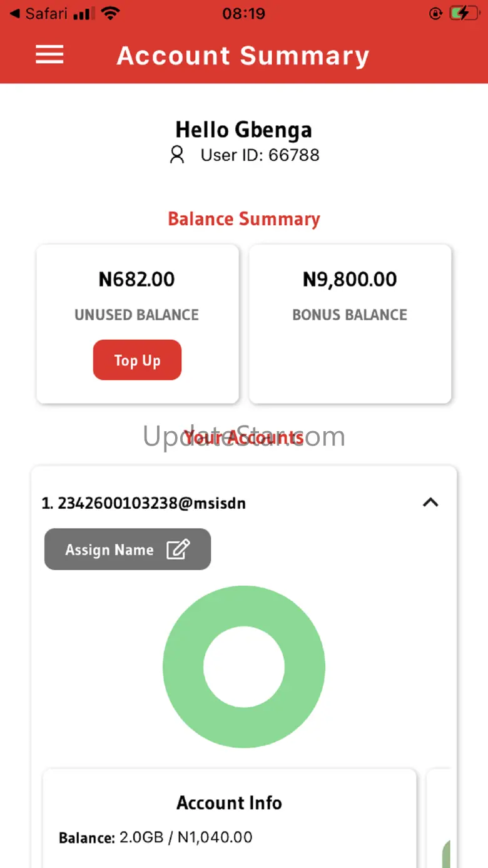The width and height of the screenshot is (488, 868).
Task: Tap the 2342600103238@msisdn account title
Action: pos(143,503)
